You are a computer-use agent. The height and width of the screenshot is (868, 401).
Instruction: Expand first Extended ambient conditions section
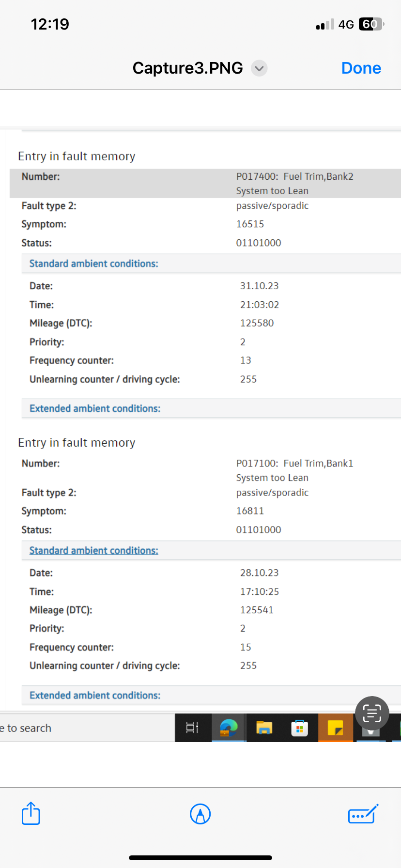(x=95, y=408)
